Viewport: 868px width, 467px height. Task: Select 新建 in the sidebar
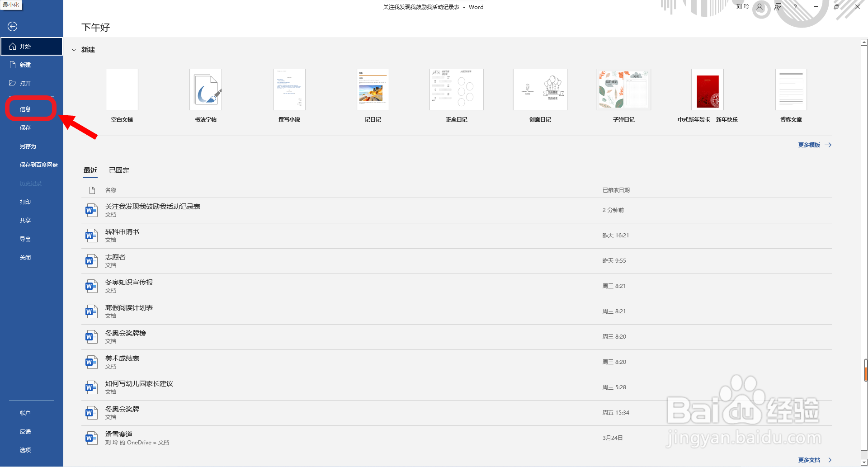pyautogui.click(x=32, y=65)
